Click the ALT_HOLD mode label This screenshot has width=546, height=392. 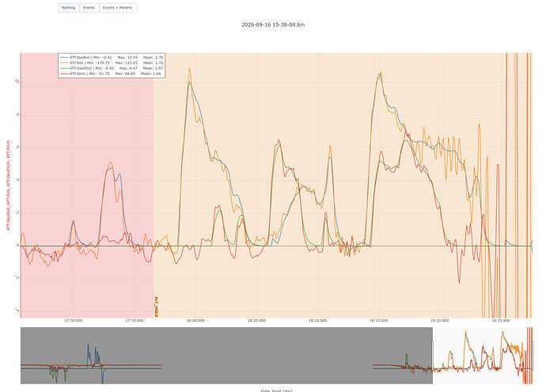tap(156, 307)
